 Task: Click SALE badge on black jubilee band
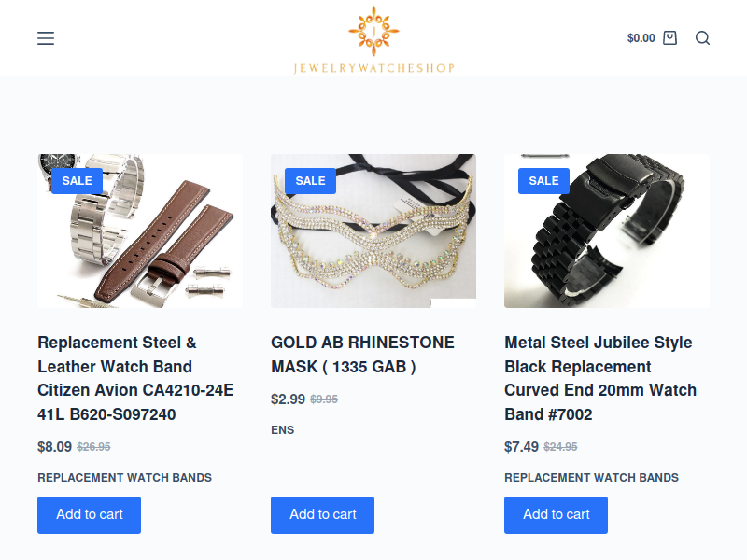[x=543, y=181]
